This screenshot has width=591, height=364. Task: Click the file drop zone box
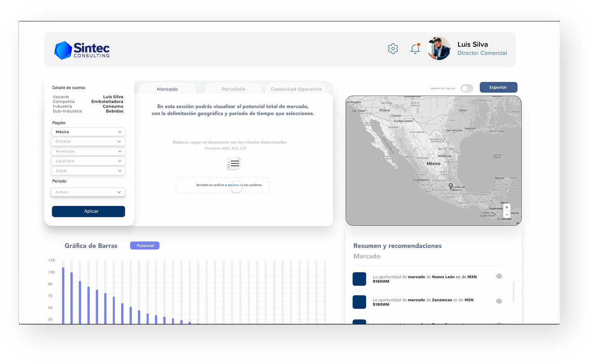[x=223, y=185]
